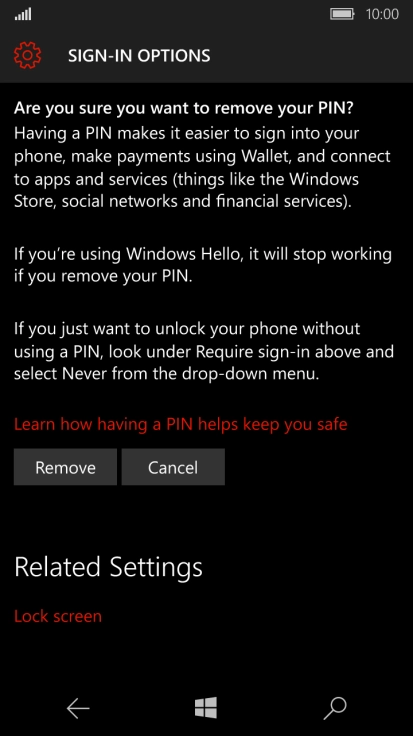Tap the SIGN-IN OPTIONS page title
Viewport: 413px width, 736px height.
tap(139, 56)
